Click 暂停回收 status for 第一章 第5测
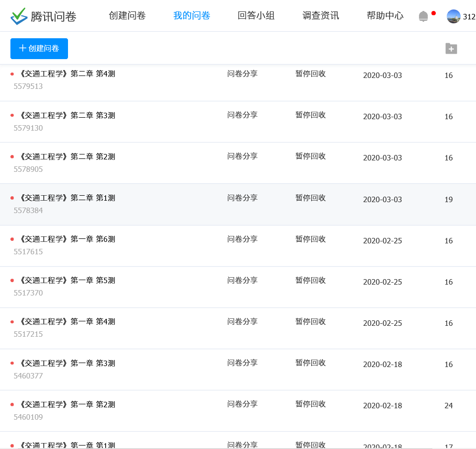Screen dimensions: 476x449 310,281
